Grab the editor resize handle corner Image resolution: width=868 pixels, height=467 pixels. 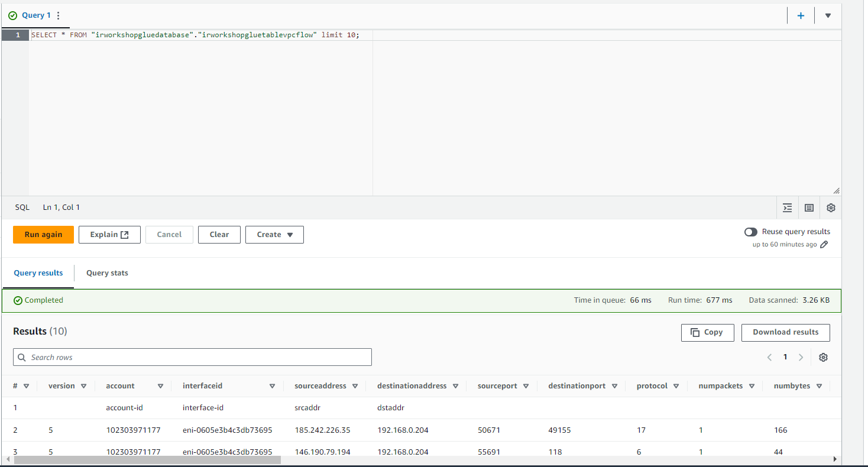[x=836, y=191]
